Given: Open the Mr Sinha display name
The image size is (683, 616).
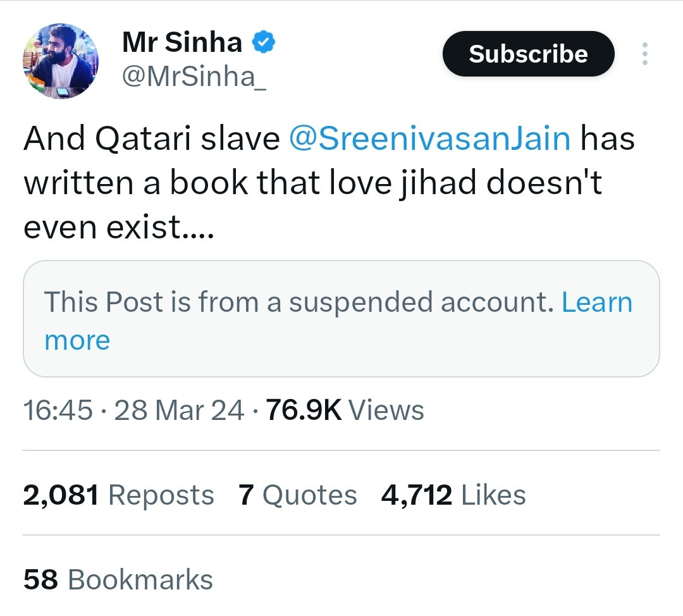Looking at the screenshot, I should click(182, 42).
